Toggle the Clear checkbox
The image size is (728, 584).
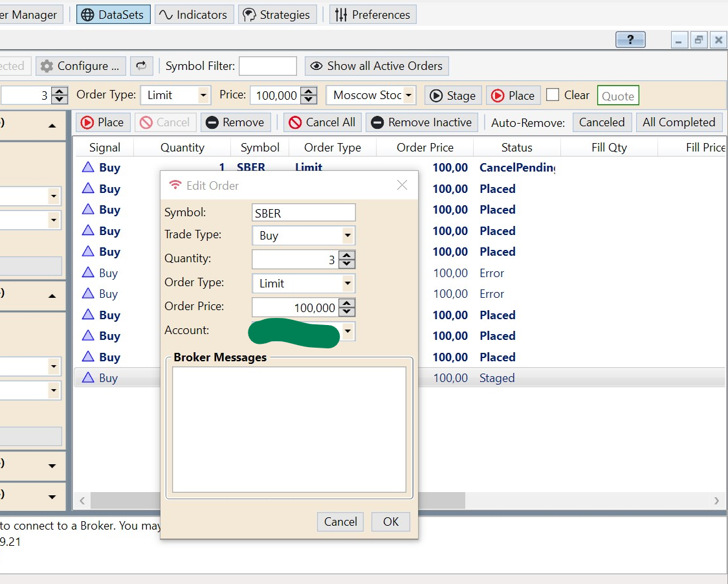pos(552,95)
